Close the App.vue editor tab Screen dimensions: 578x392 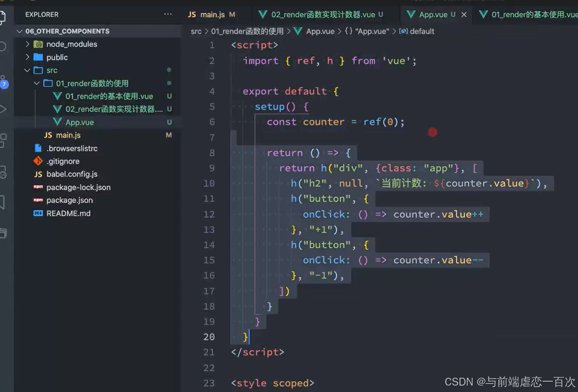(x=464, y=15)
